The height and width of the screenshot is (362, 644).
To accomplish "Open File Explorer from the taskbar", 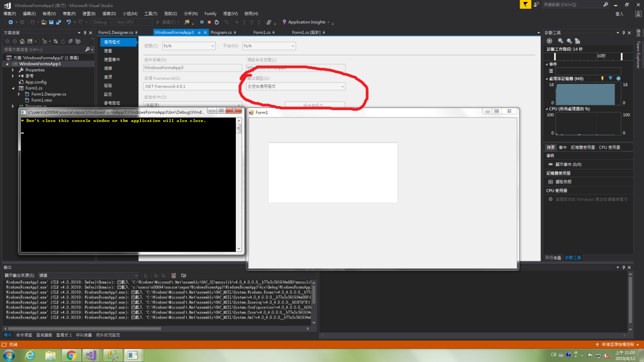I will (x=50, y=355).
